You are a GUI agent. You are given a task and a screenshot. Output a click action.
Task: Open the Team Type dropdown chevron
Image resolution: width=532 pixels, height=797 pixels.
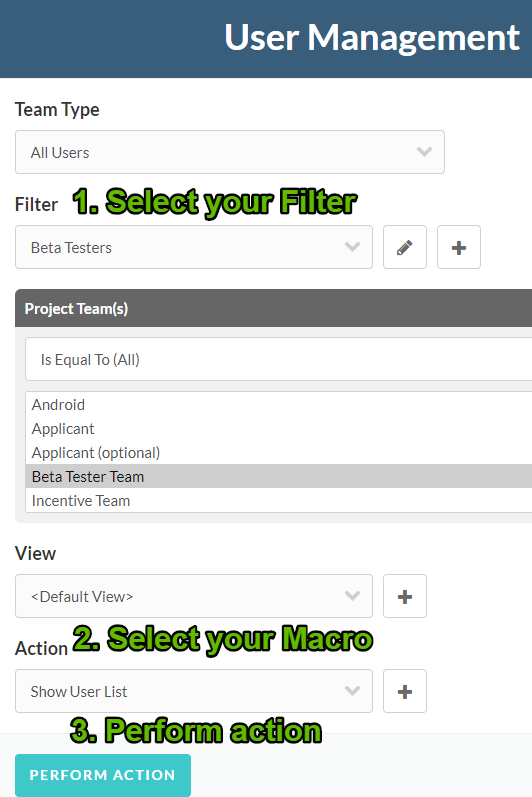click(424, 152)
